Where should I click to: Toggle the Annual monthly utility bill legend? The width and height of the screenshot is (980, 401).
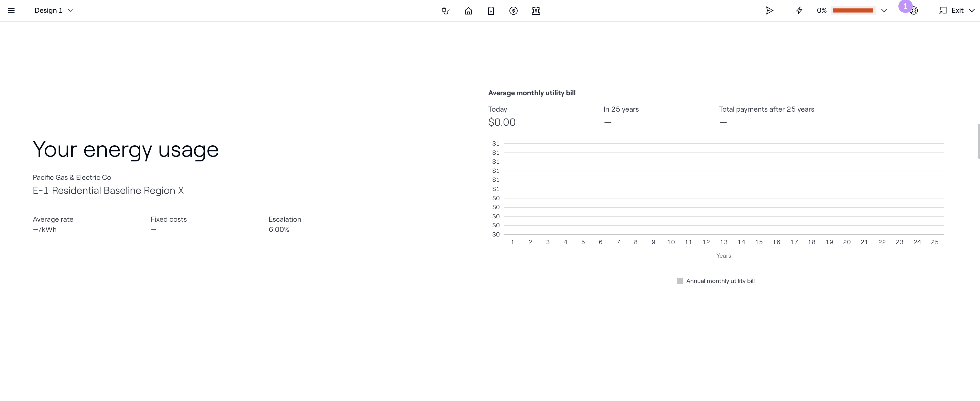[x=716, y=281]
